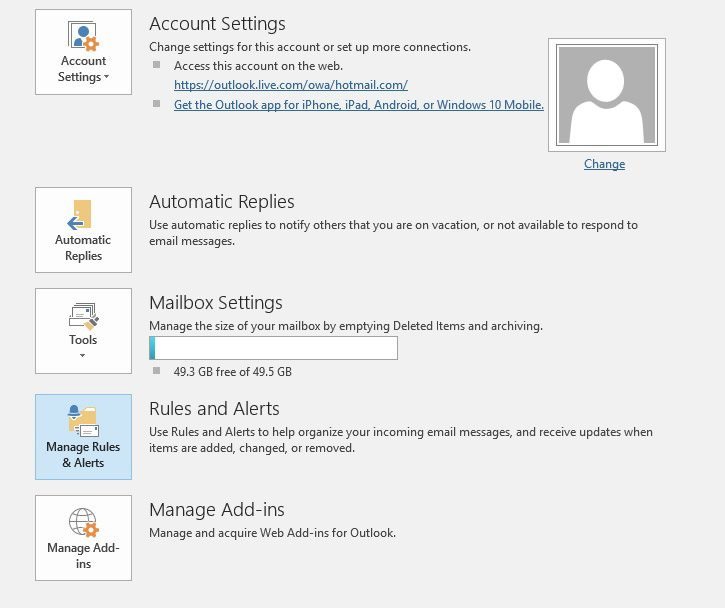Click the Manage Add-ins button
This screenshot has width=725, height=608.
[x=83, y=538]
